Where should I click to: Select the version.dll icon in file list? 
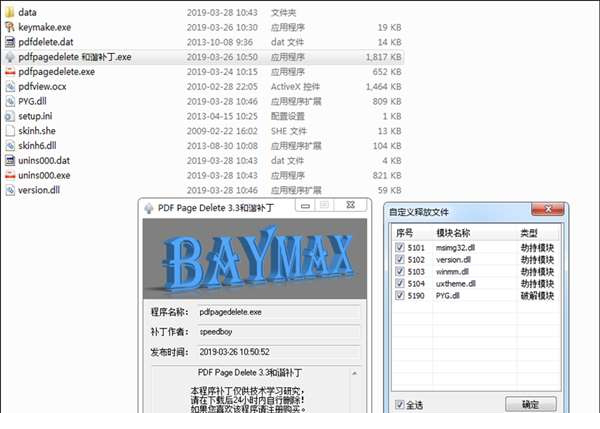pos(10,190)
